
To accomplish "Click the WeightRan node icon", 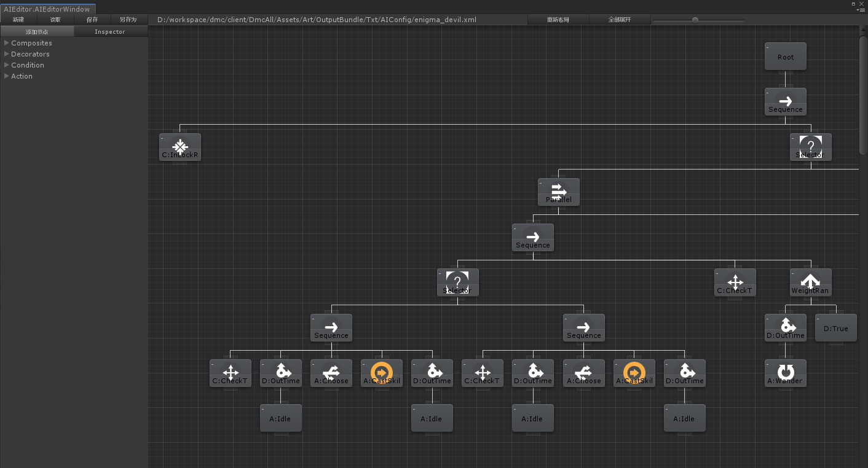I will coord(810,279).
